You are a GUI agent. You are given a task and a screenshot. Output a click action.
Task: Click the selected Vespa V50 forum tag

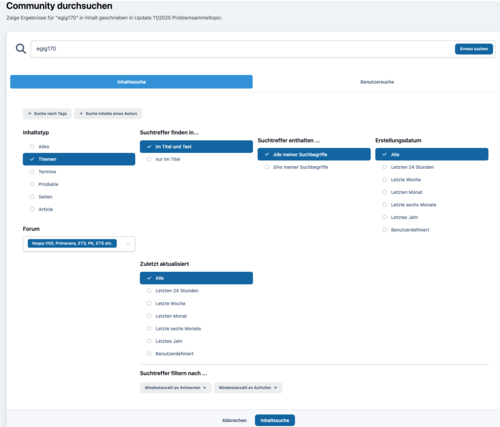pos(72,243)
